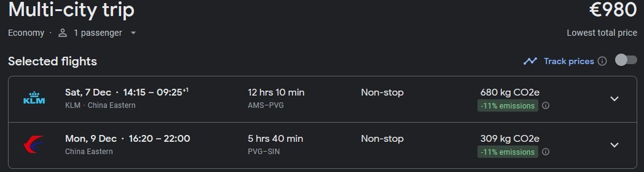Expand the Sat, 7 Dec flight details
The width and height of the screenshot is (644, 172).
tap(614, 99)
